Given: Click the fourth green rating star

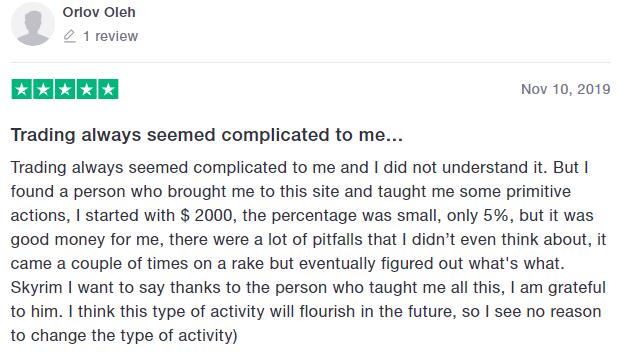Looking at the screenshot, I should (86, 89).
